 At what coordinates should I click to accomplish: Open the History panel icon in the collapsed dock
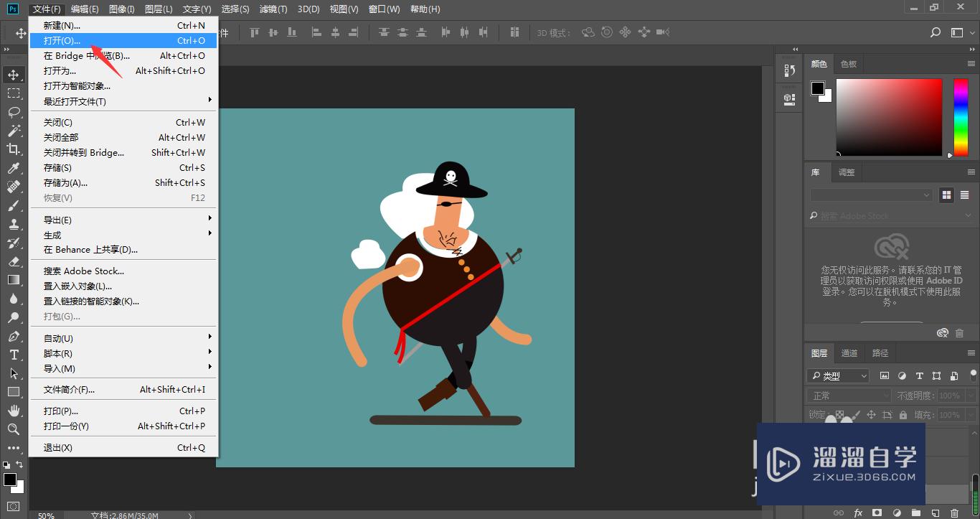789,70
